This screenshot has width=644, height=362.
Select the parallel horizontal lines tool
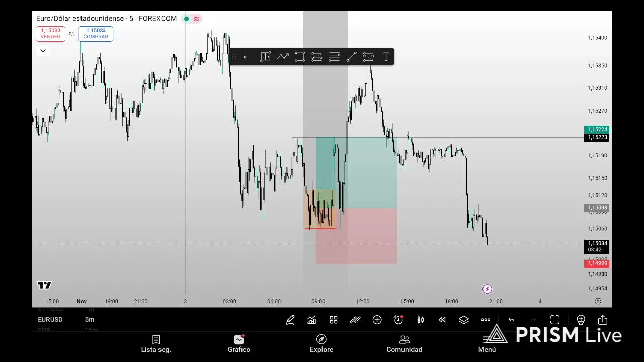pos(334,57)
